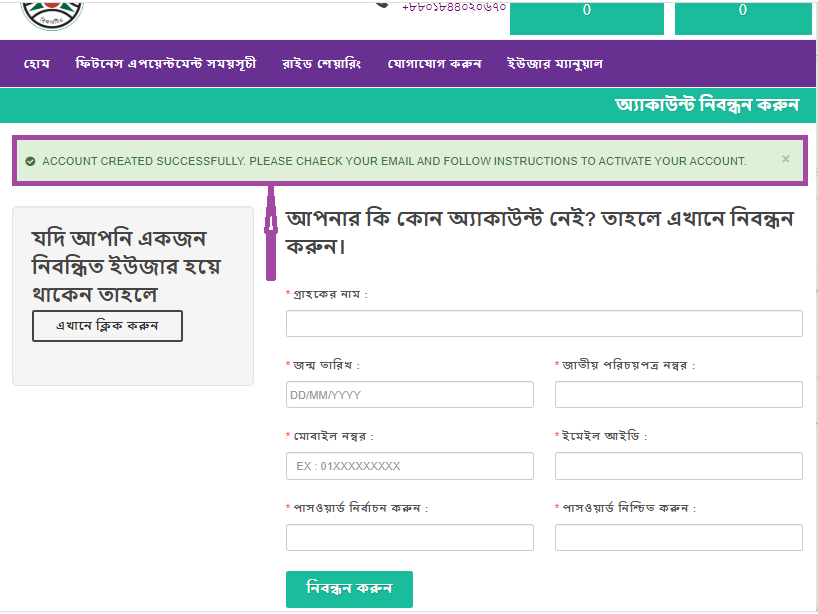The width and height of the screenshot is (818, 614).
Task: Click the ইমেইল আইডি input field
Action: point(678,466)
